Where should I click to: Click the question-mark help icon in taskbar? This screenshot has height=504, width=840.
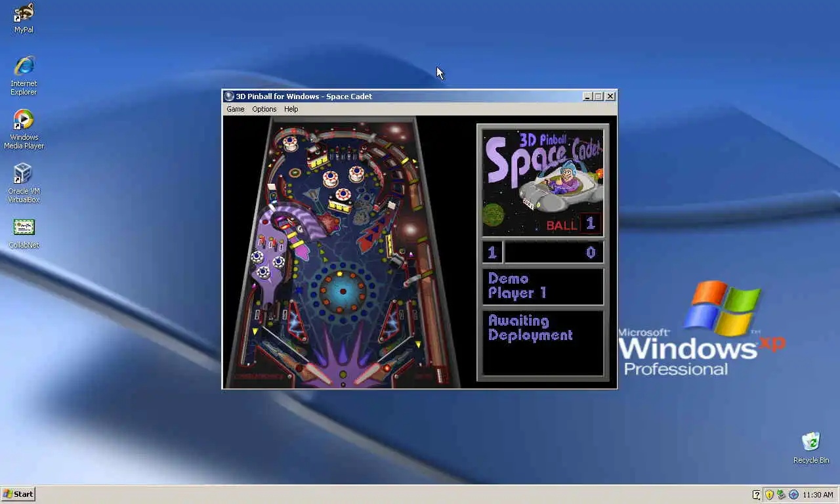(757, 495)
